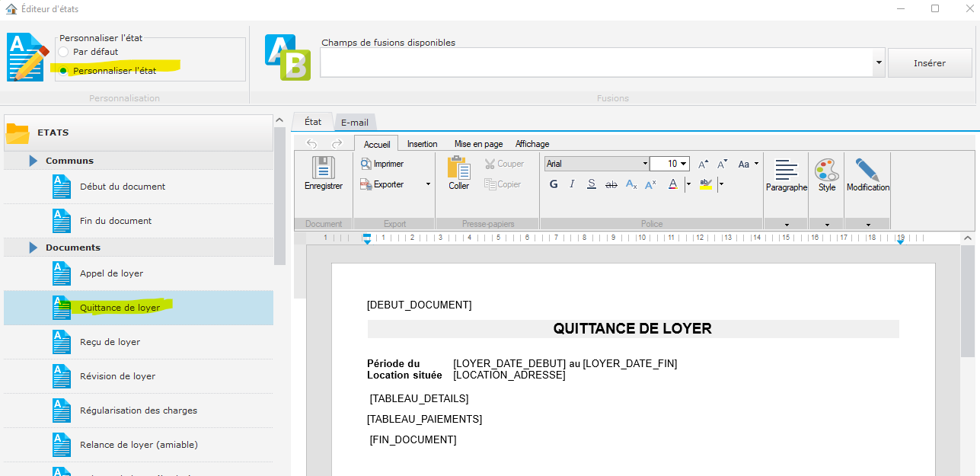Open the Style palette icon

(826, 170)
